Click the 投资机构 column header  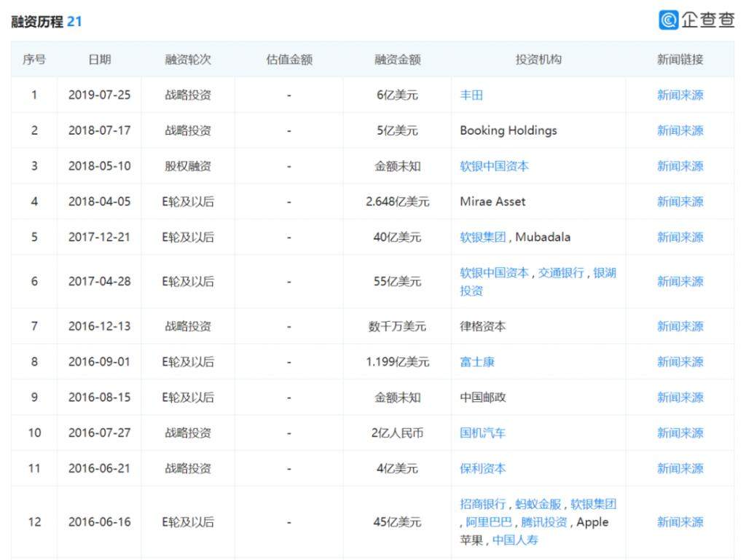[538, 60]
